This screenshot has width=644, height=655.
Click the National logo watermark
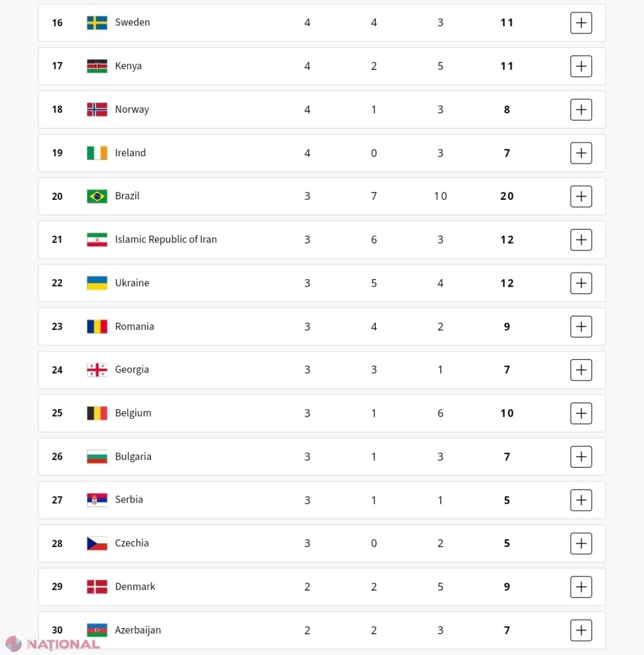(53, 644)
